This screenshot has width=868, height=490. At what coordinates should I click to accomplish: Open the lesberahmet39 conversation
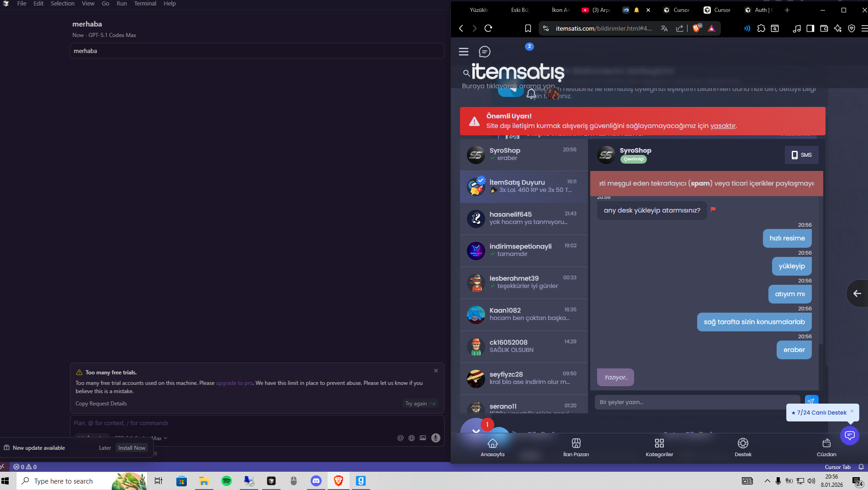[524, 283]
